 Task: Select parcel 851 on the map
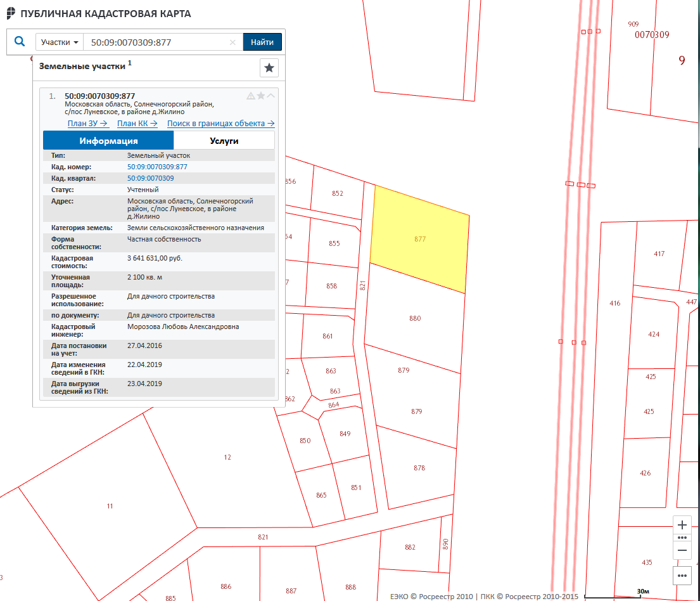[356, 488]
